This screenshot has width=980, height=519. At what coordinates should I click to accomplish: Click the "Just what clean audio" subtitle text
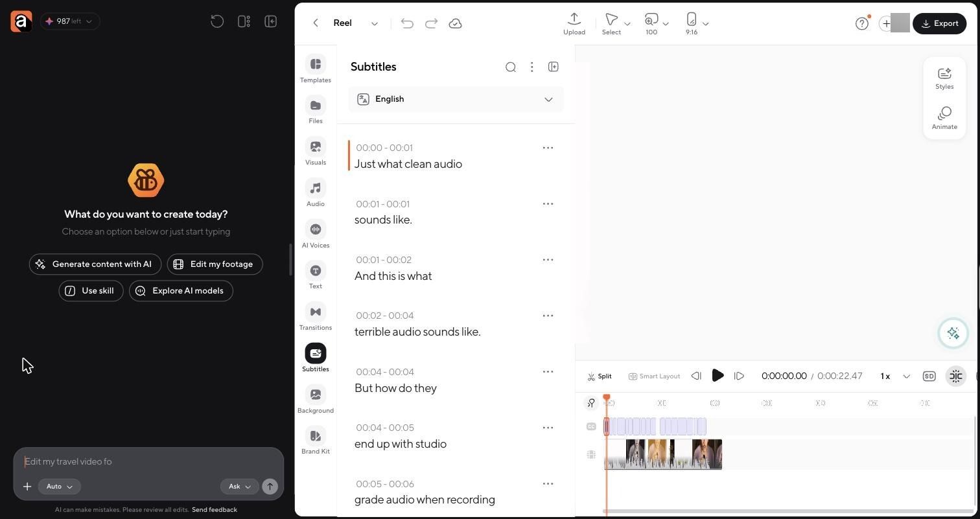coord(408,164)
